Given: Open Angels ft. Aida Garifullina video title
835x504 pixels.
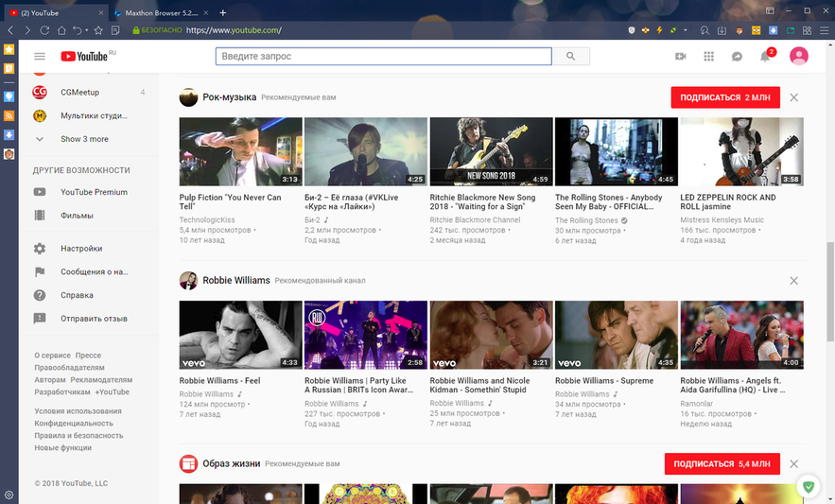Looking at the screenshot, I should (732, 385).
